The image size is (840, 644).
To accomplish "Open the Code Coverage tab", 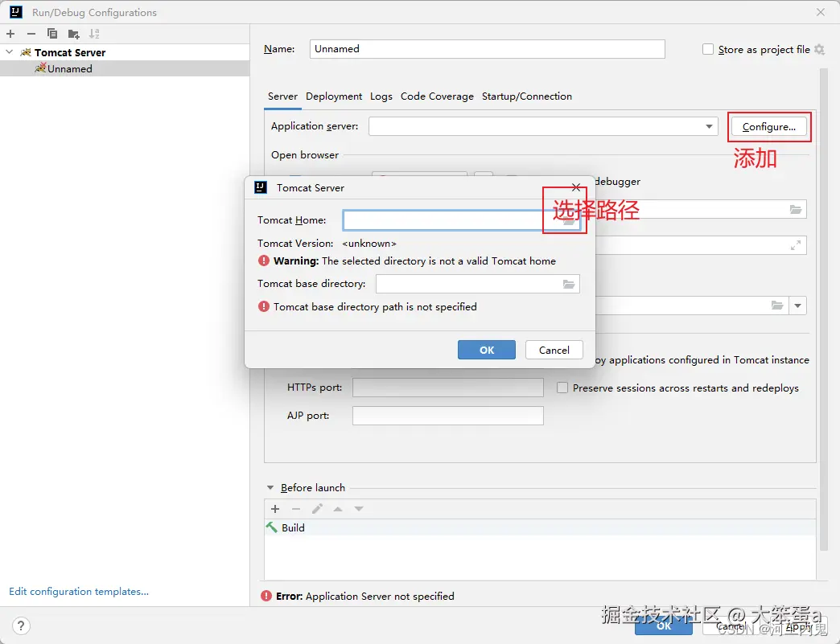I will tap(437, 96).
